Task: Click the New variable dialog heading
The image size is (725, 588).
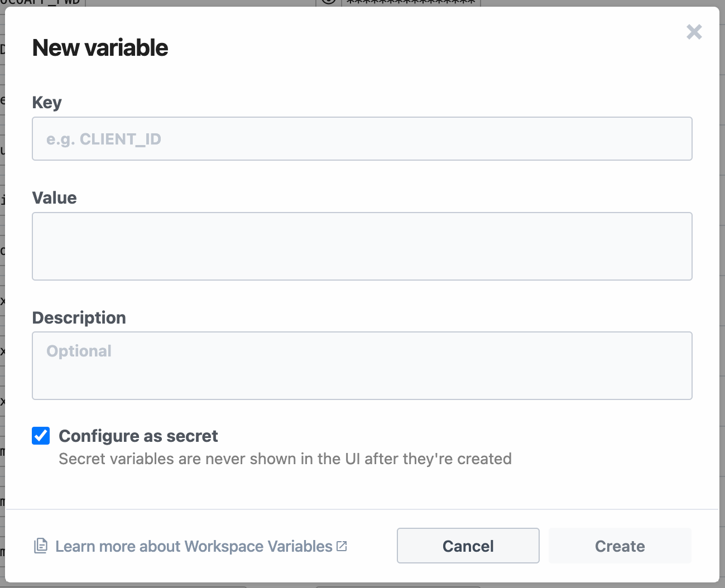Action: point(100,48)
